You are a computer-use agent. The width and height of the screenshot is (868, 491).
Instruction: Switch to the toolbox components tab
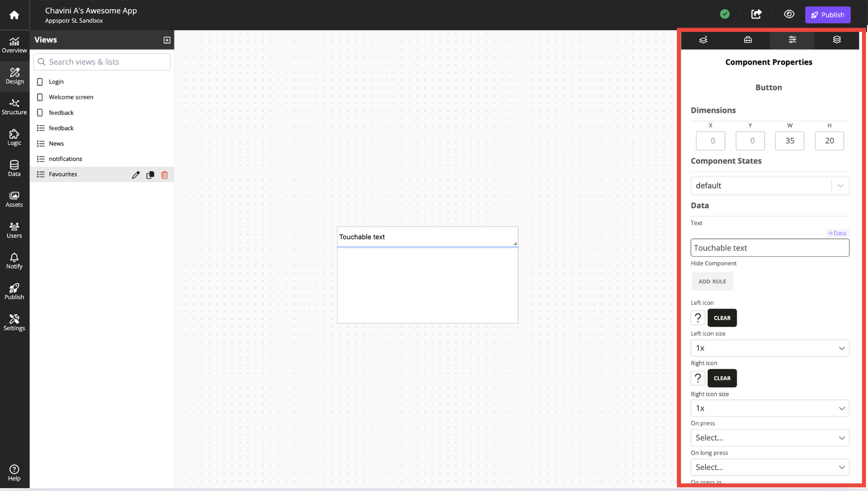pyautogui.click(x=748, y=40)
